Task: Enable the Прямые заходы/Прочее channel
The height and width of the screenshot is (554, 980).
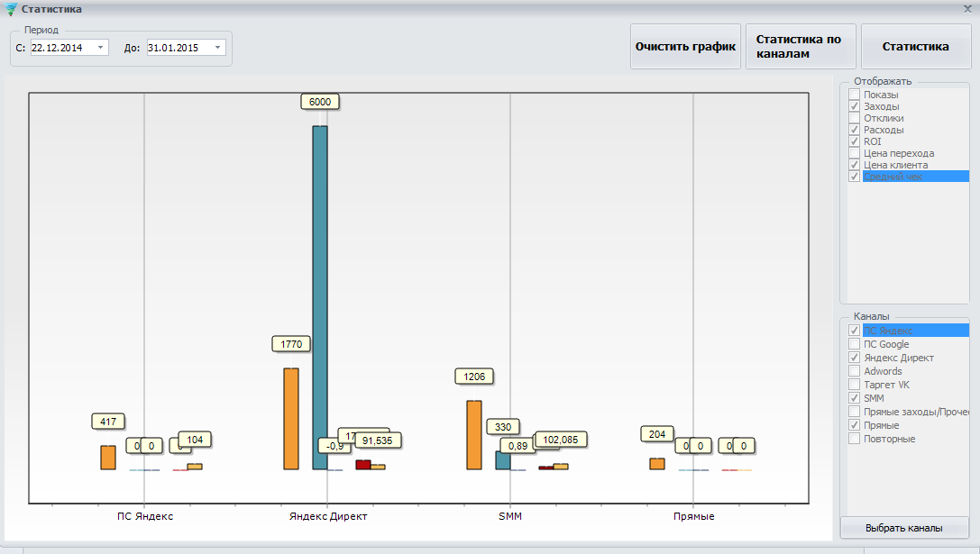Action: pyautogui.click(x=855, y=412)
